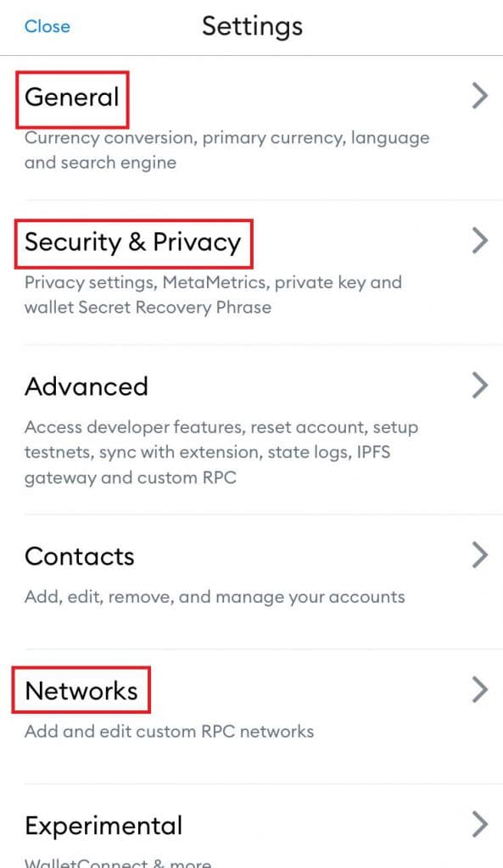
Task: Tap the currency conversion description text
Action: (x=227, y=150)
